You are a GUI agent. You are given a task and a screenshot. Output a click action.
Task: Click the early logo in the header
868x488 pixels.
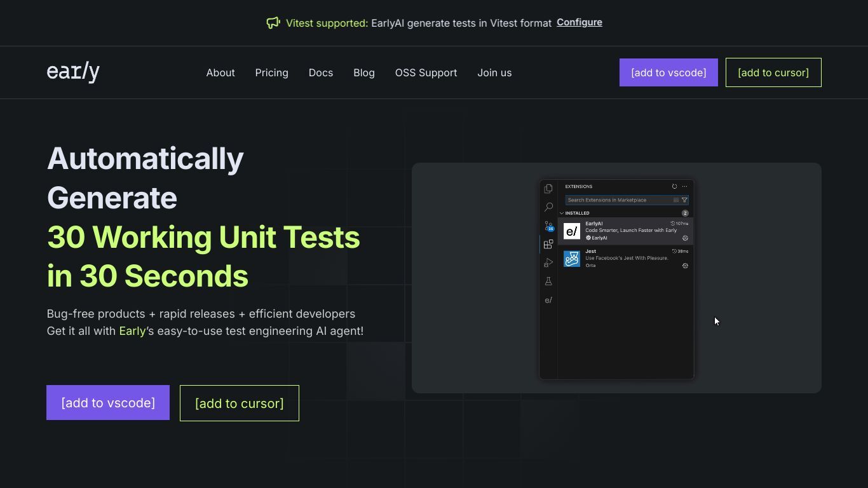pyautogui.click(x=73, y=72)
